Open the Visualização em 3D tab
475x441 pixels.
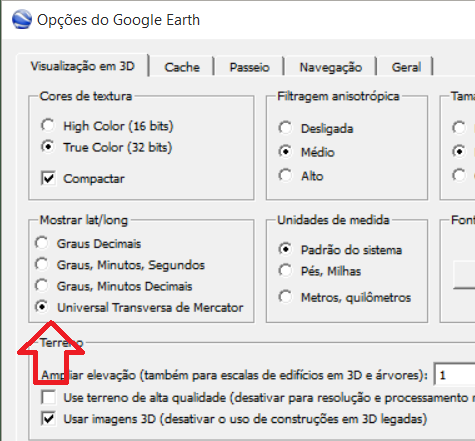(83, 66)
